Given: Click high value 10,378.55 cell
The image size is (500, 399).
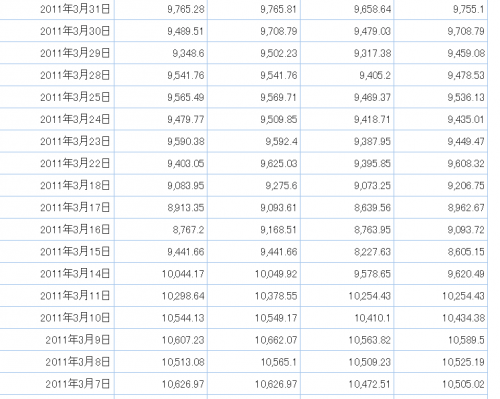Looking at the screenshot, I should click(254, 296).
